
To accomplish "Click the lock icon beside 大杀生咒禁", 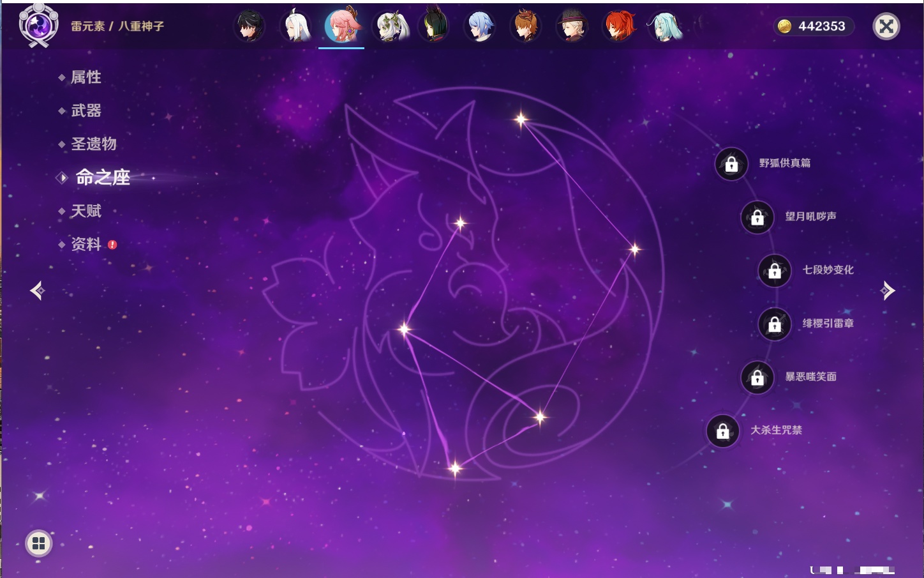I will coord(723,431).
